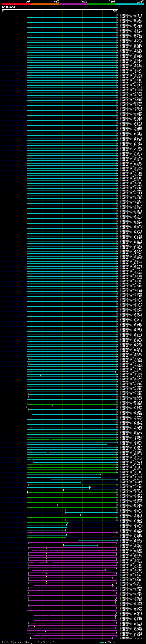The height and width of the screenshot is (644, 146).
Task: Select the UniRef100_O62106 label
Action: click(131, 442)
